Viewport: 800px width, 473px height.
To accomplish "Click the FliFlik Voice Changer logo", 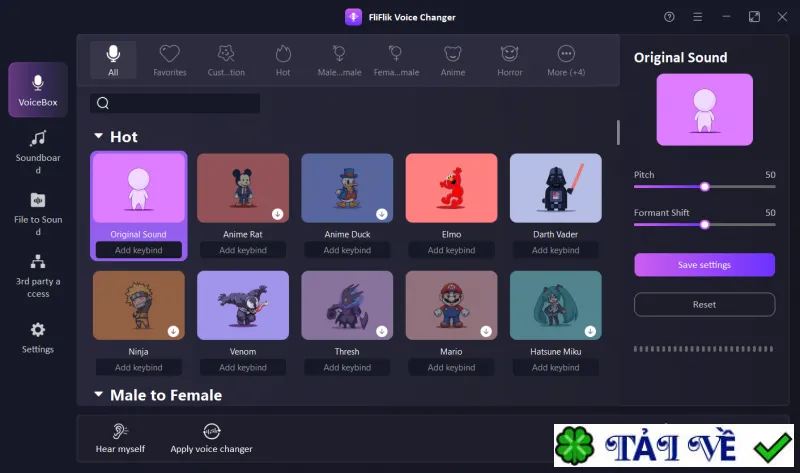I will click(354, 17).
